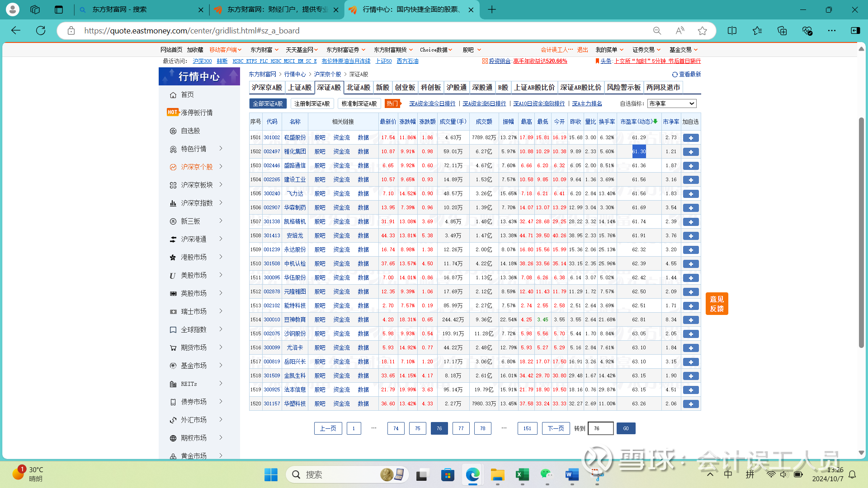Add 华塑科技 row to watchlist plus

[691, 404]
